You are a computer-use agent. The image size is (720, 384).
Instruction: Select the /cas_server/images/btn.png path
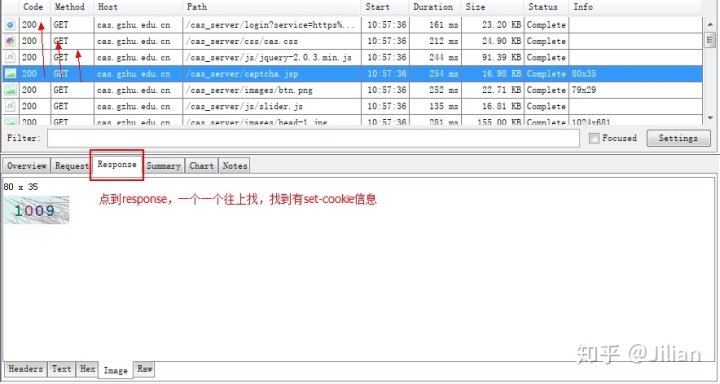(x=249, y=90)
